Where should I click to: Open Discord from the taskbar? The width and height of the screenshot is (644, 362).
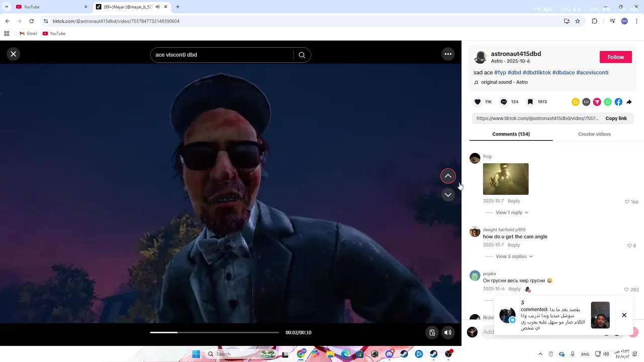click(x=389, y=354)
